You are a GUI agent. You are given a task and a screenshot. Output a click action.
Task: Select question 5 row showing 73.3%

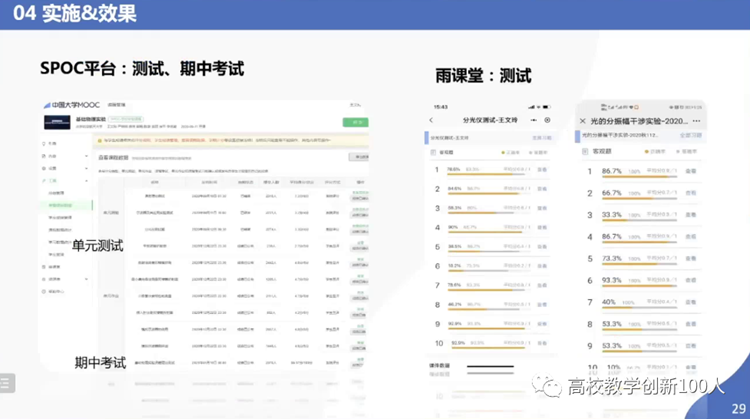(640, 258)
